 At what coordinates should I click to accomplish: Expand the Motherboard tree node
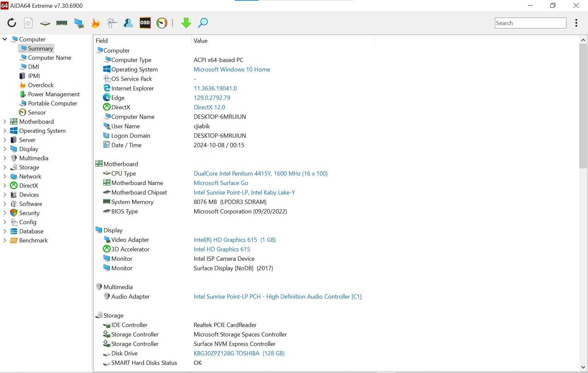(5, 121)
